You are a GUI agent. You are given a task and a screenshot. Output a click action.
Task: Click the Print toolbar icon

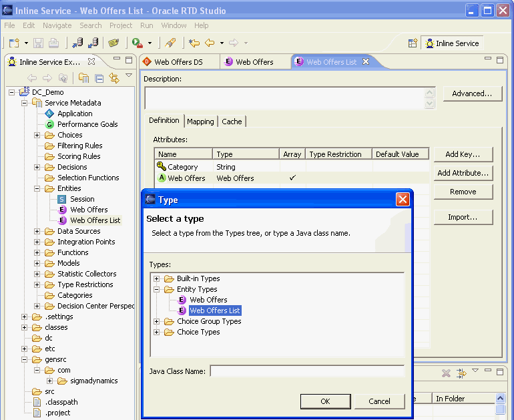tap(54, 43)
